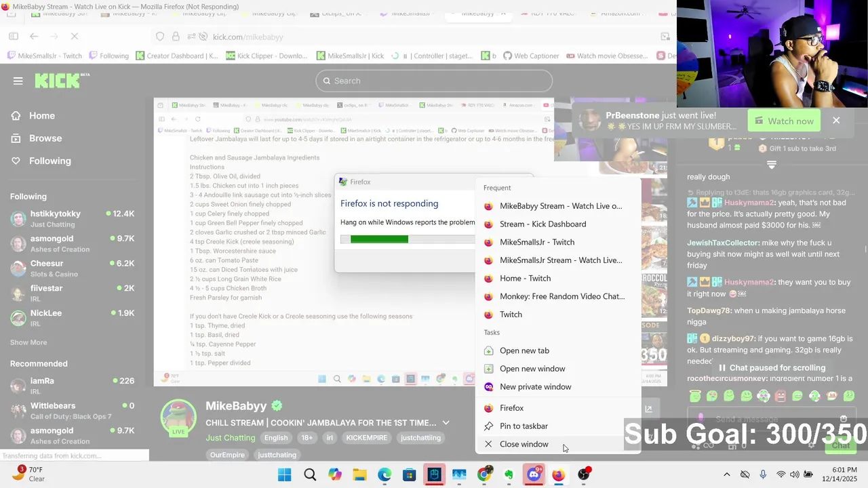Viewport: 868px width, 488px height.
Task: Open Cheesur channel in sidebar
Action: coord(72,268)
